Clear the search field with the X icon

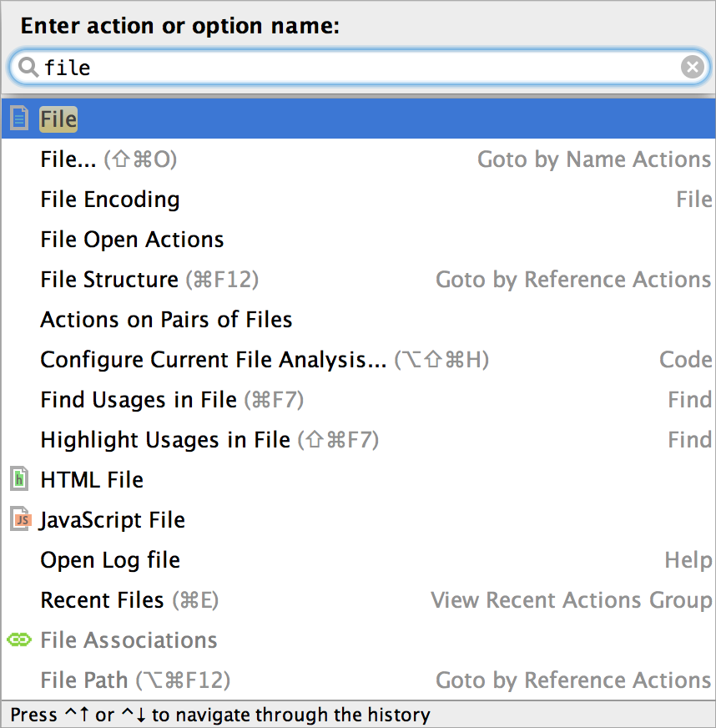pyautogui.click(x=692, y=68)
